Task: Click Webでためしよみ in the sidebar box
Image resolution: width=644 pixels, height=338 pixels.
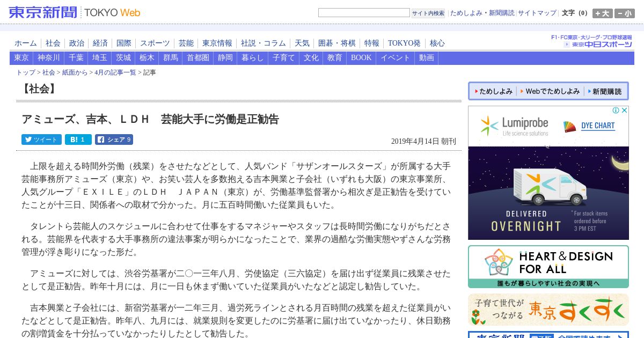Action: 550,91
